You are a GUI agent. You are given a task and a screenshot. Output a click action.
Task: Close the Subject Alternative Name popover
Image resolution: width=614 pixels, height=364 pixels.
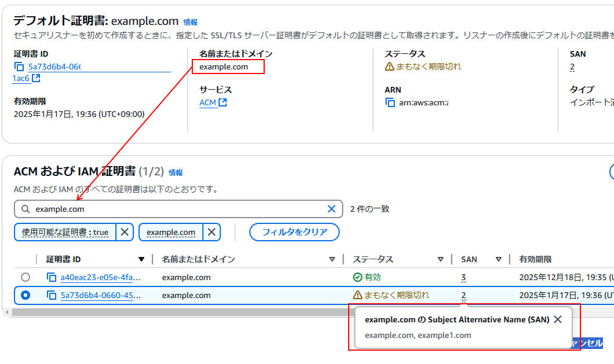[558, 319]
